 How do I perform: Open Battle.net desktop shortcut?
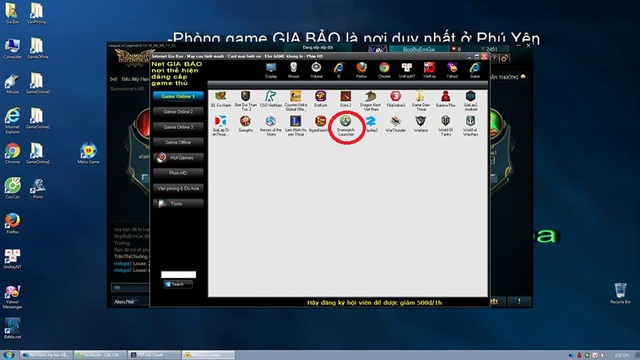tap(12, 329)
